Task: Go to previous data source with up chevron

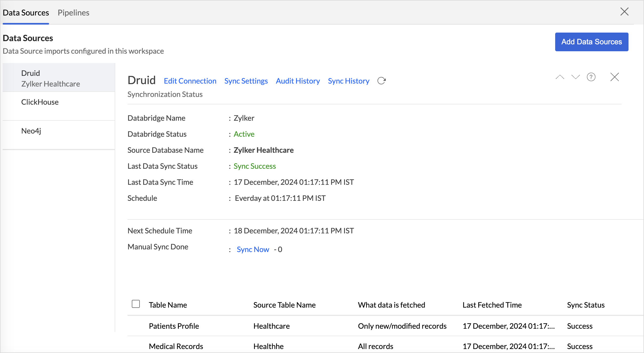Action: (560, 77)
